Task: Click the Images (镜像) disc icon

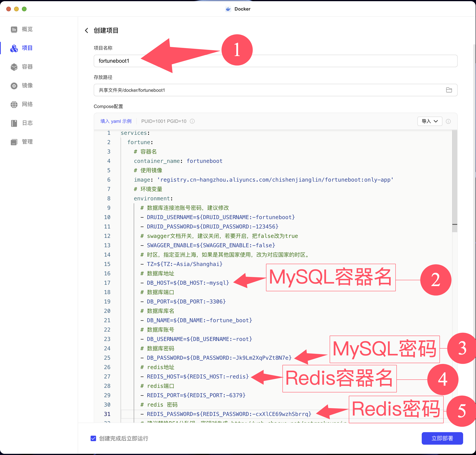Action: pos(14,86)
